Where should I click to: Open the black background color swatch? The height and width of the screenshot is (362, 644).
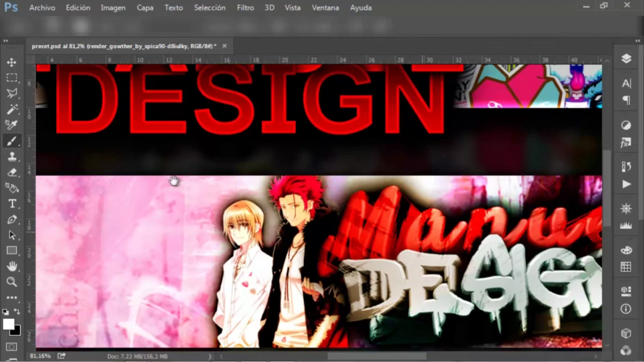point(16,331)
